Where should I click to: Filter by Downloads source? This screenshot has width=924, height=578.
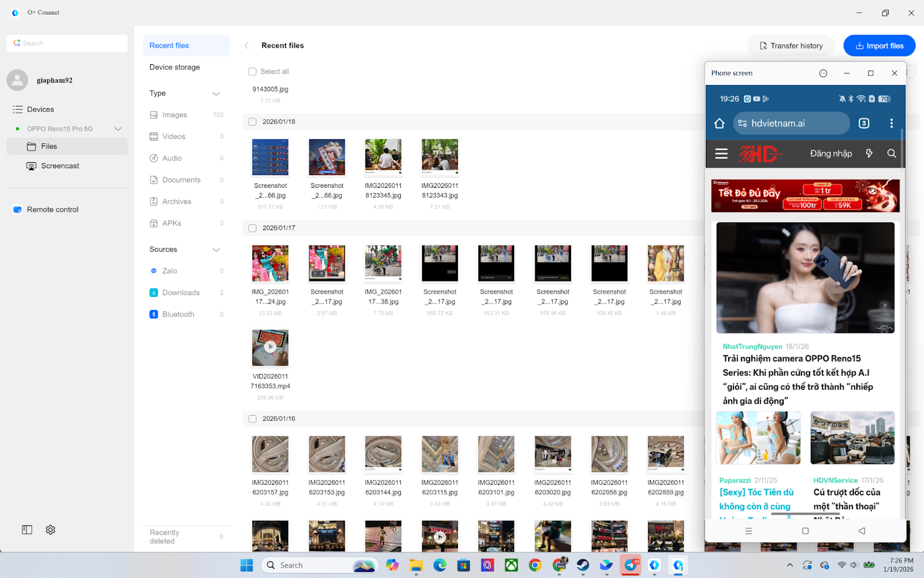187,292
